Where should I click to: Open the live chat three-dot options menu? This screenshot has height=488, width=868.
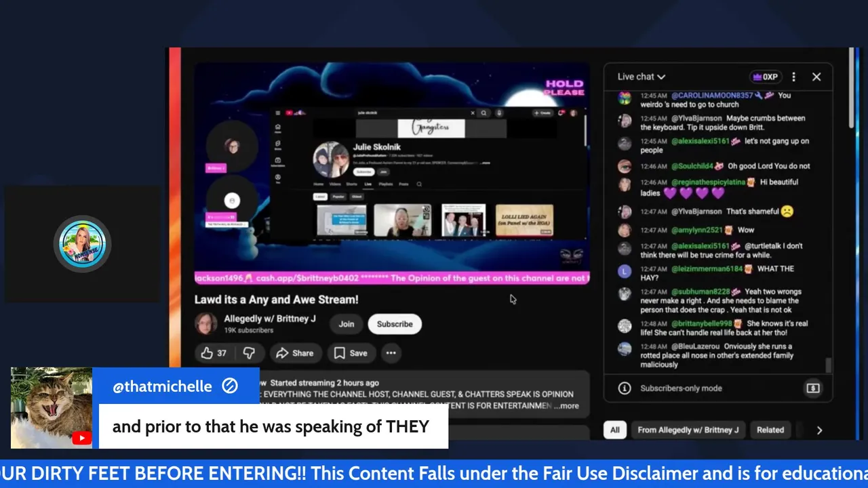pos(793,77)
